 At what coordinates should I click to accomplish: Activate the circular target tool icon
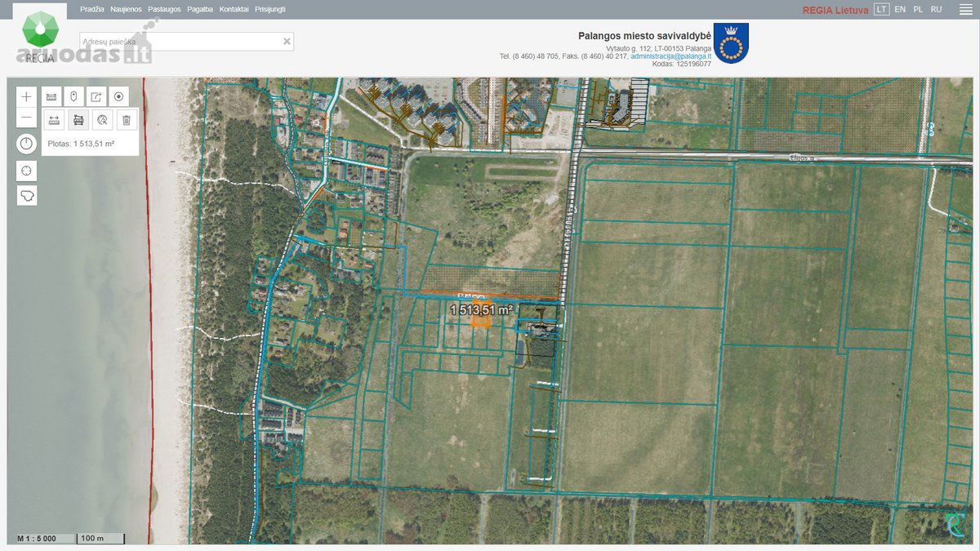(118, 96)
